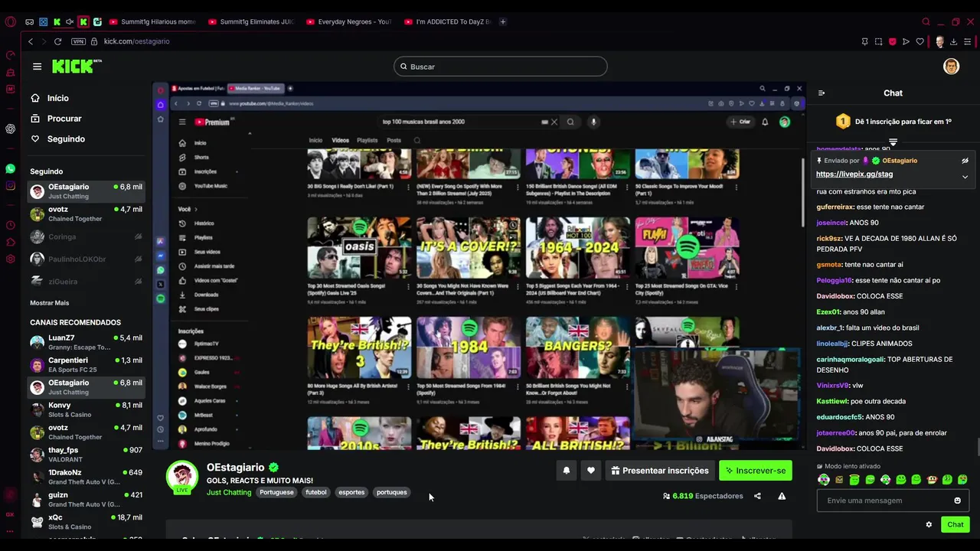Viewport: 980px width, 551px height.
Task: Open LuanZ7 recommended channel
Action: click(86, 342)
